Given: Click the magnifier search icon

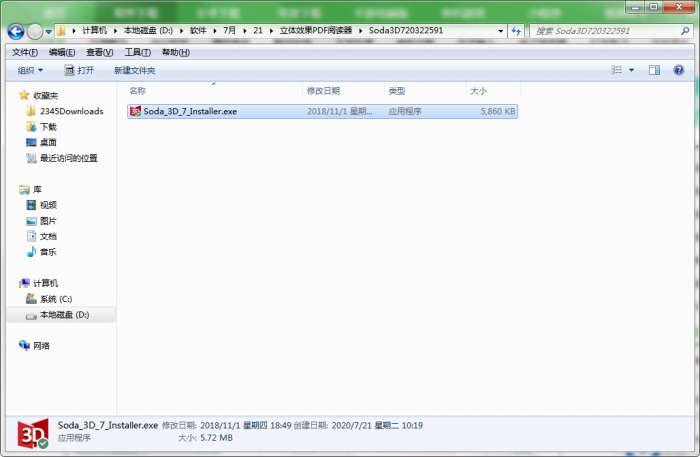Looking at the screenshot, I should tap(685, 31).
